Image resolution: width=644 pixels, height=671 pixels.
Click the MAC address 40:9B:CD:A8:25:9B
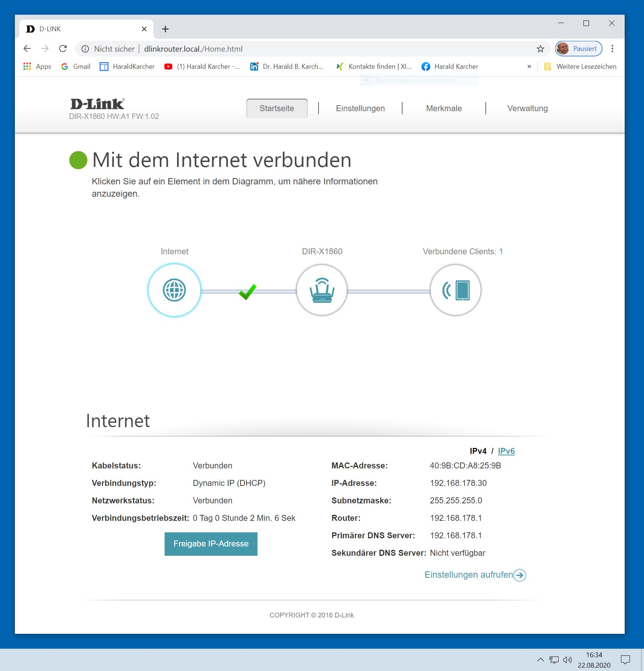(x=465, y=465)
